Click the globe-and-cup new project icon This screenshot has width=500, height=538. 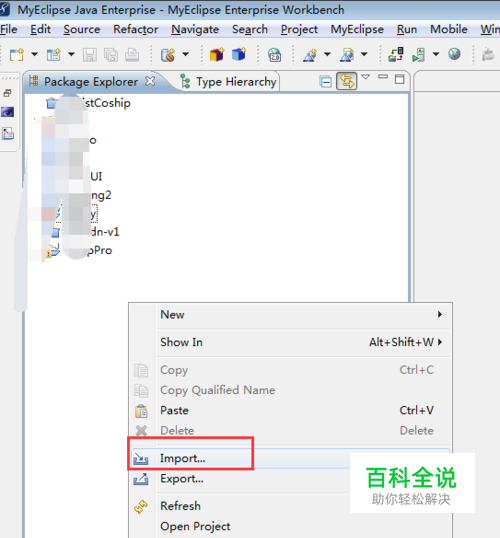tap(168, 55)
